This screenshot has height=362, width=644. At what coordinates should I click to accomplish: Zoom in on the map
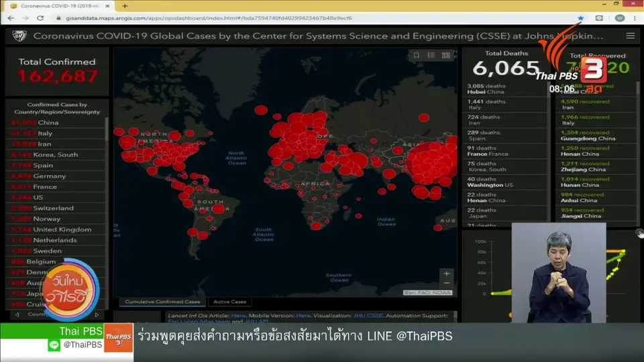(x=447, y=274)
